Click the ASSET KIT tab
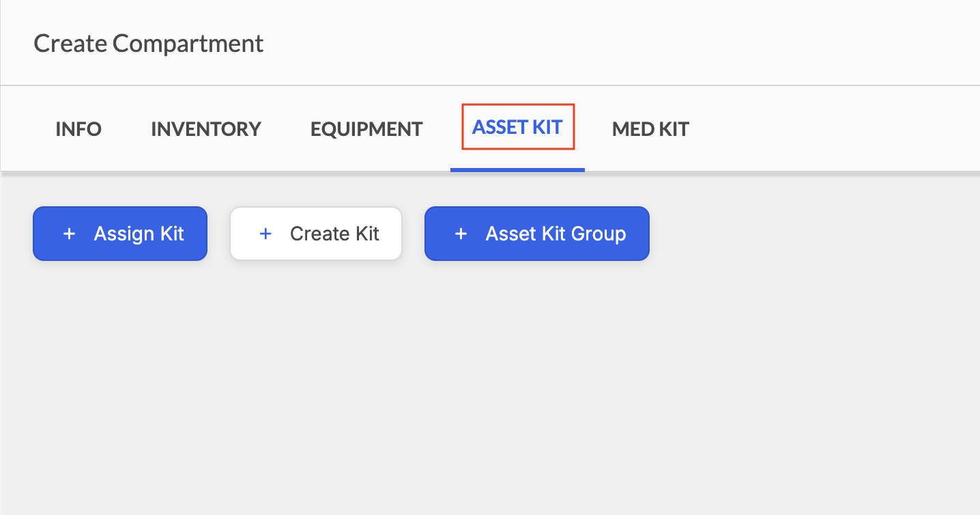The height and width of the screenshot is (515, 980). (517, 127)
